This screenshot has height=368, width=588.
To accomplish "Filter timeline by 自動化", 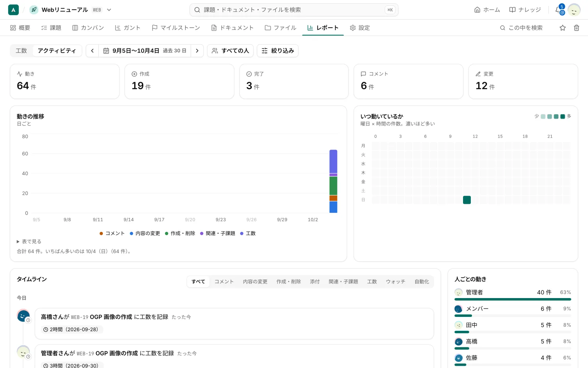I will (422, 282).
